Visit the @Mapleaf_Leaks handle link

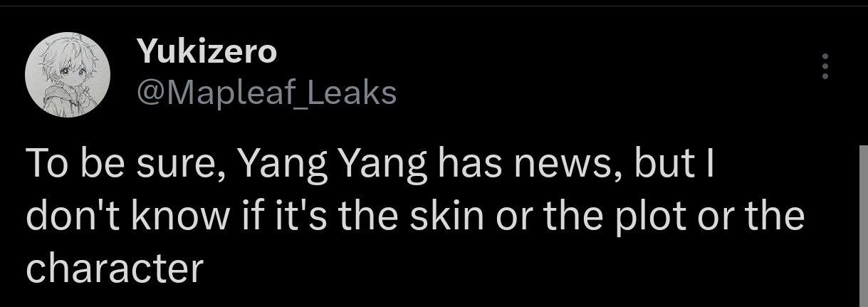pos(265,92)
